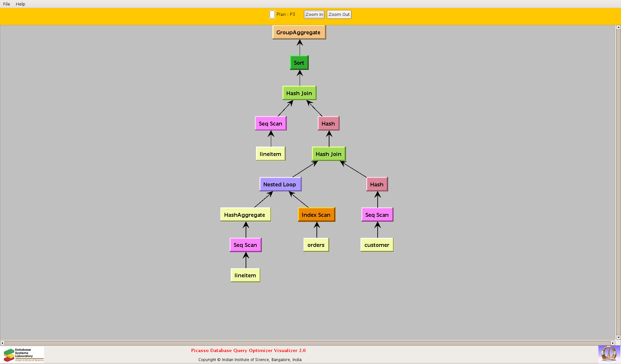The image size is (621, 364).
Task: Click the horizontal scrollbar left arrow
Action: (2, 343)
